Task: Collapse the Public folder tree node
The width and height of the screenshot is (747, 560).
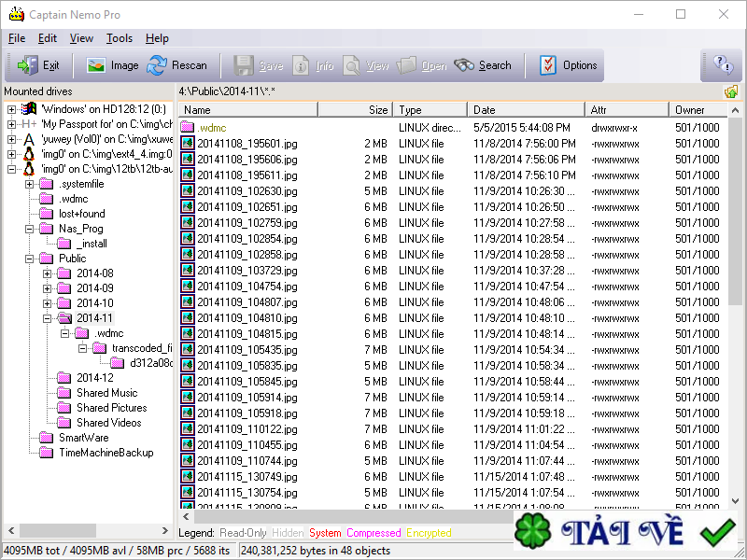Action: (31, 259)
